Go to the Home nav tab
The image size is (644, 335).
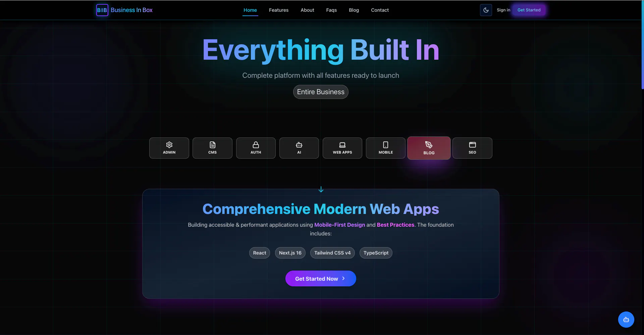pyautogui.click(x=250, y=10)
